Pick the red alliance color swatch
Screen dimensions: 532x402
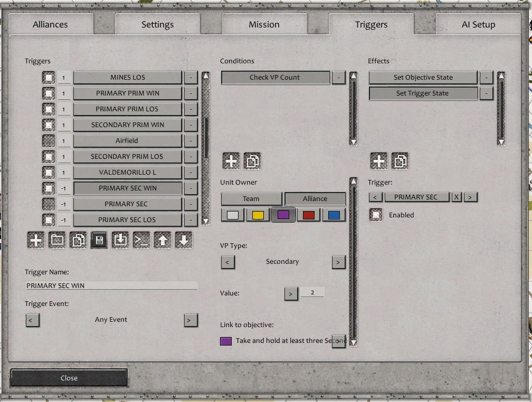(x=308, y=215)
